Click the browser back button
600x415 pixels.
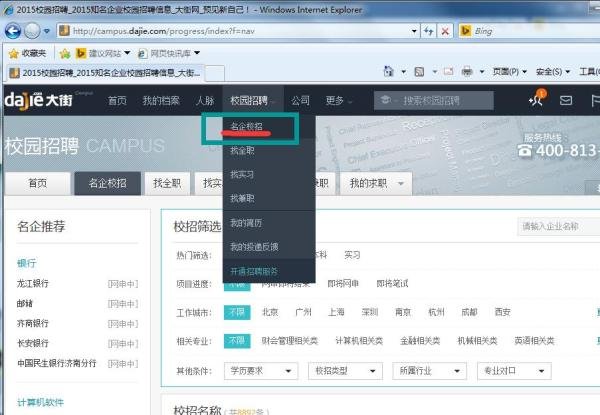(x=17, y=31)
